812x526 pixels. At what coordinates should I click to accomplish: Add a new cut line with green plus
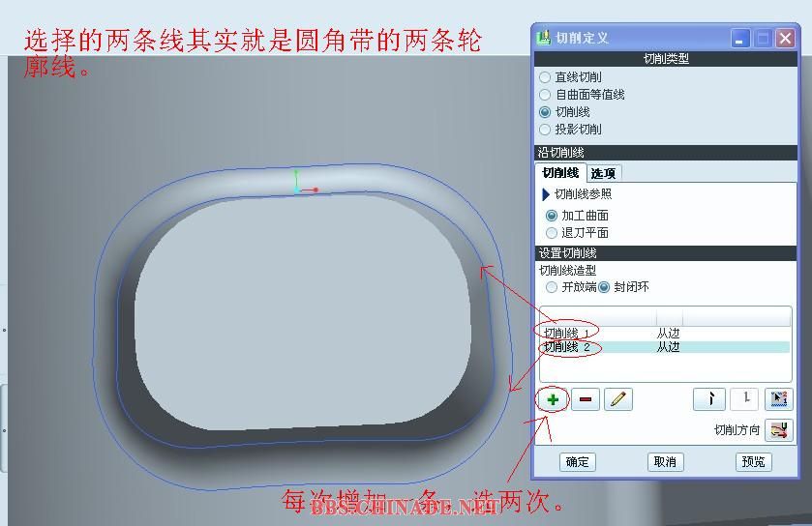[x=553, y=399]
